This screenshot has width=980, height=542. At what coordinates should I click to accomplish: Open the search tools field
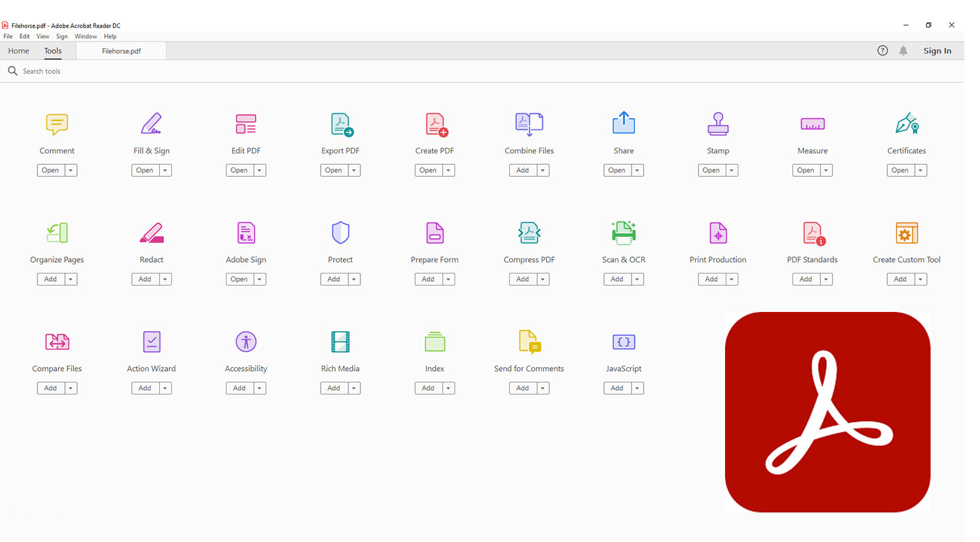point(42,70)
